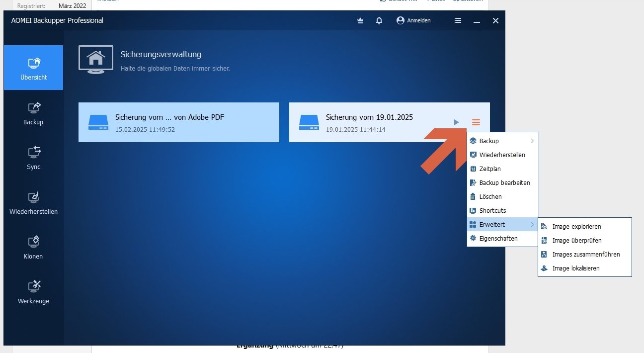Click the Erweitert grid icon
Screen dimensions: 644x353
[x=473, y=225]
